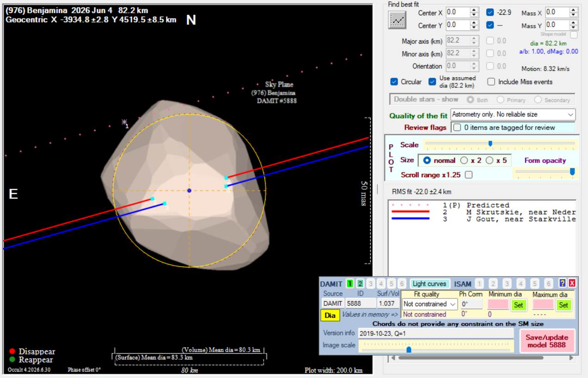This screenshot has width=588, height=378.
Task: Click the Version info text field
Action: coord(435,333)
